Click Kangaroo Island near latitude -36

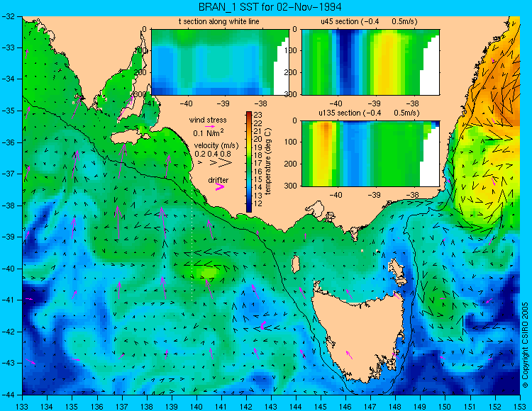click(x=130, y=137)
